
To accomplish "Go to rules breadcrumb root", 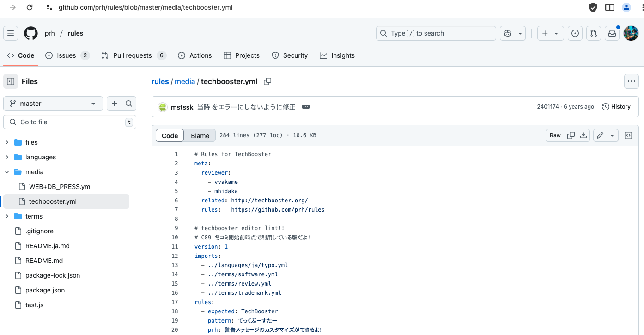I will [x=160, y=81].
